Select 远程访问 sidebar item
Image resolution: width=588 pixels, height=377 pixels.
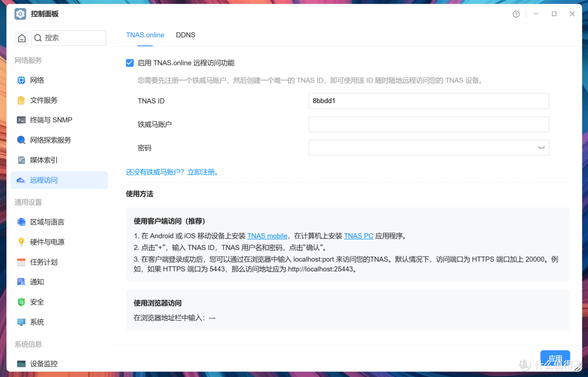click(59, 180)
